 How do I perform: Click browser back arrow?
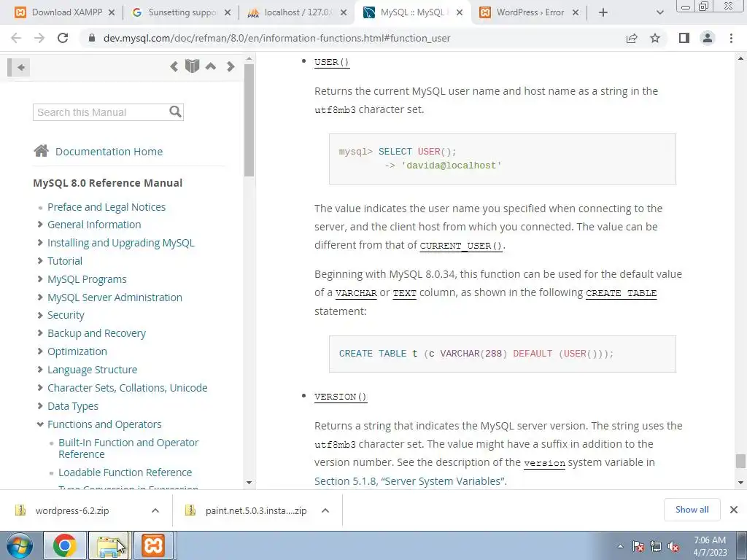(x=16, y=38)
